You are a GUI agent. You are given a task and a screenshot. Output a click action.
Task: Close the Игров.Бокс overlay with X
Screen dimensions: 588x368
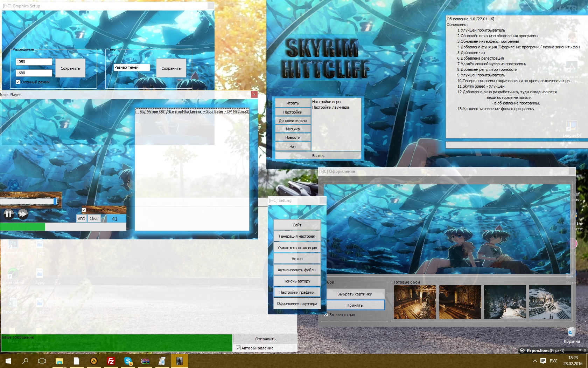585,350
